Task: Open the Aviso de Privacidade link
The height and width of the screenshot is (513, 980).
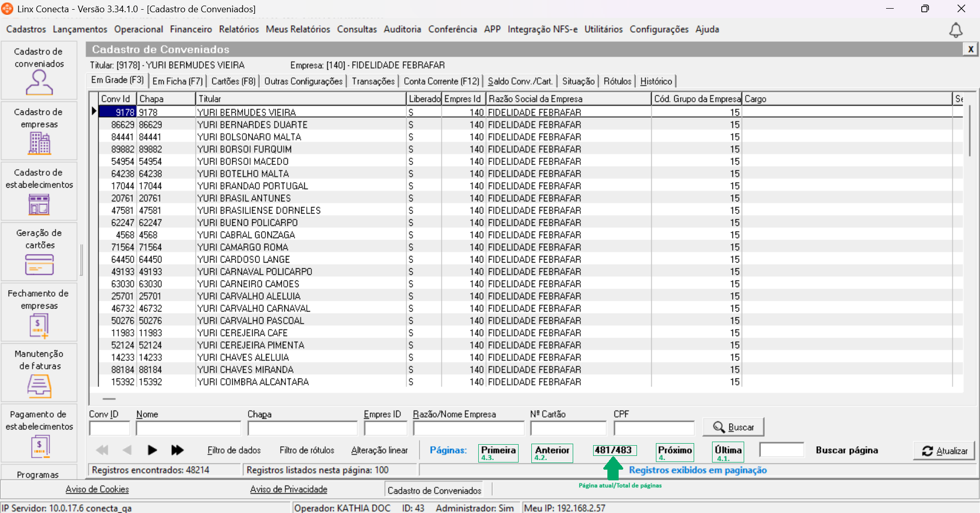Action: [288, 490]
